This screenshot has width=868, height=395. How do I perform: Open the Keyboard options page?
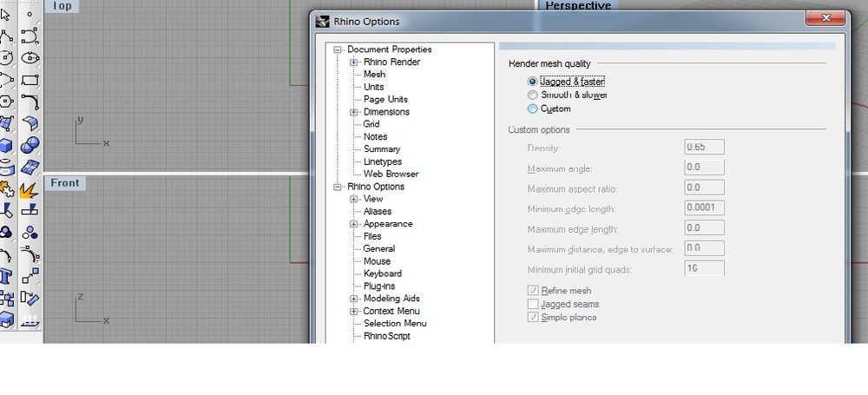tap(382, 273)
